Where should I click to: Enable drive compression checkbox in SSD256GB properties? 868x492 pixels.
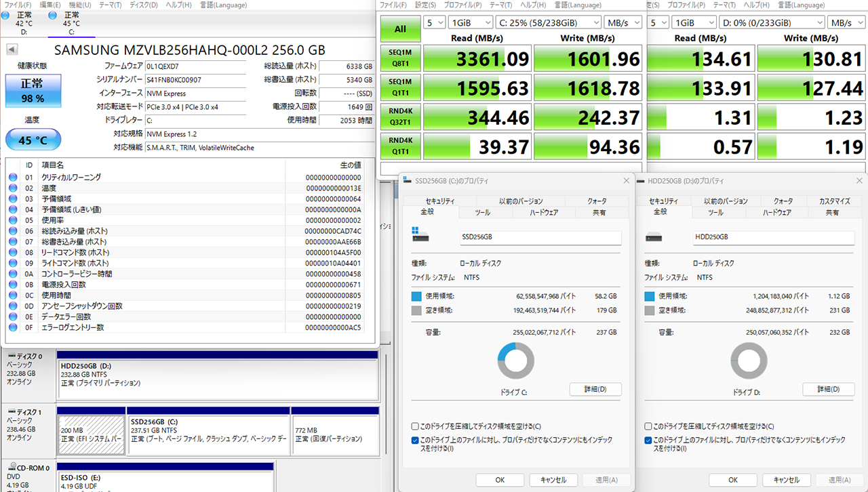coord(415,426)
